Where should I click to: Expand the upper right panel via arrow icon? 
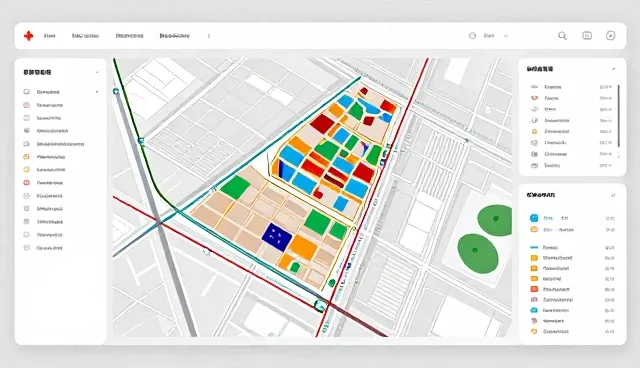pos(613,69)
